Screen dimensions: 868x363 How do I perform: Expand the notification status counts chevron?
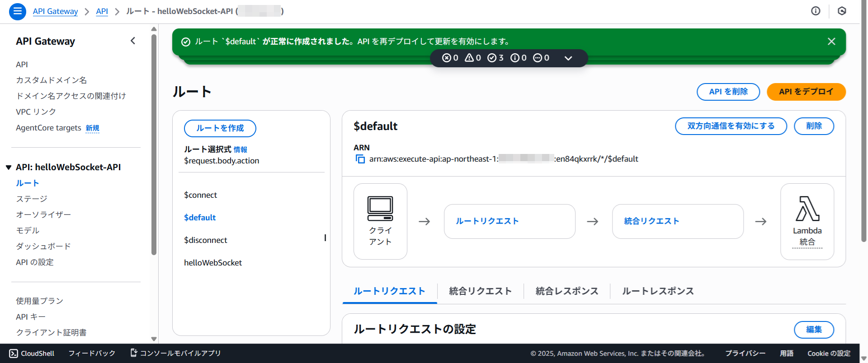(x=568, y=58)
